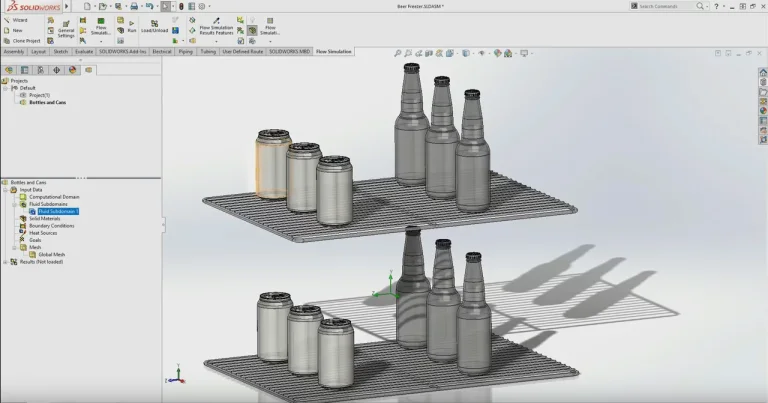The image size is (768, 403).
Task: Select Computational Domain in the tree
Action: pyautogui.click(x=52, y=197)
